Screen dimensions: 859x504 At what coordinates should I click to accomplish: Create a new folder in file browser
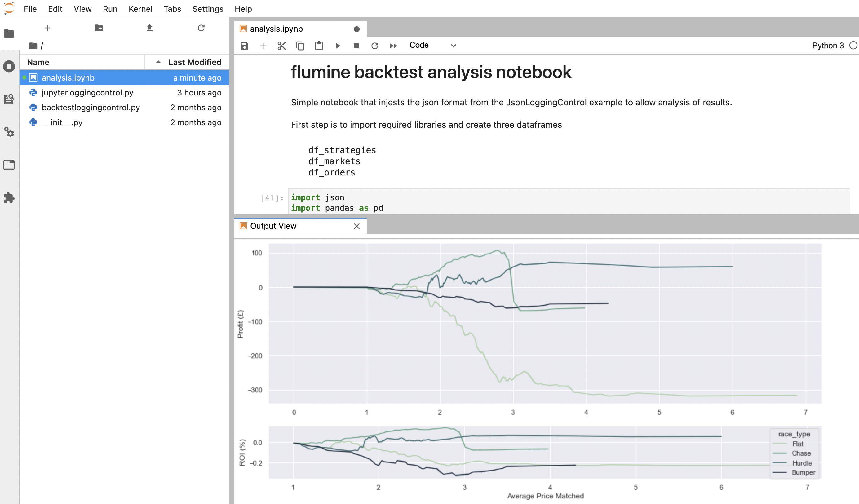(x=99, y=28)
